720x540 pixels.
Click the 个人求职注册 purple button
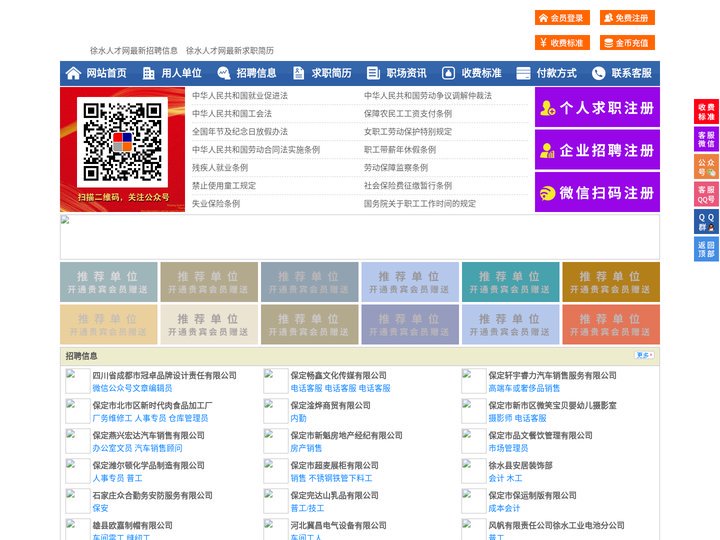coord(597,107)
